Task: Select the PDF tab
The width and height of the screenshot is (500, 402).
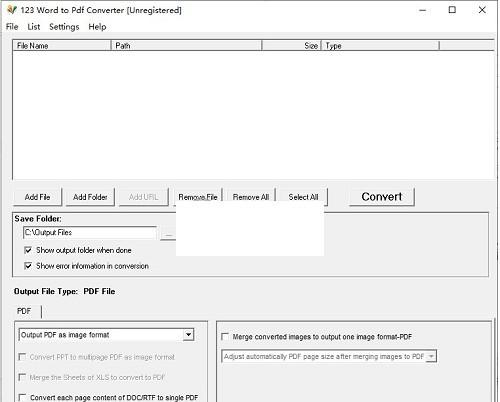Action: pos(24,311)
